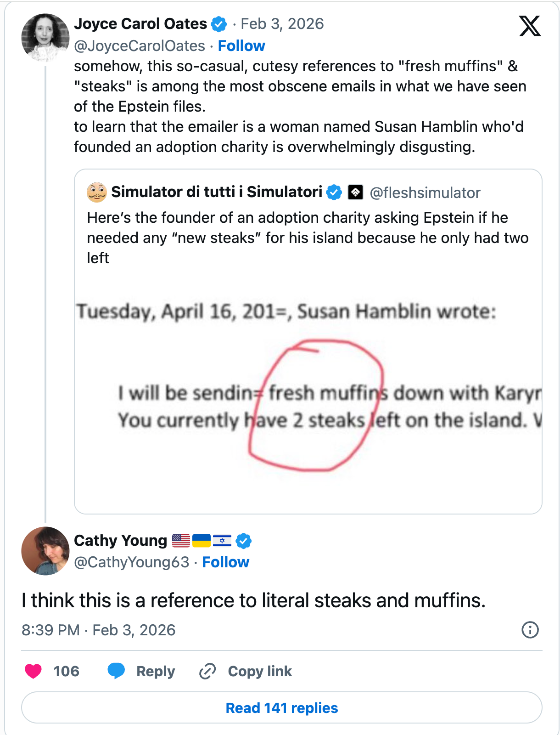560x735 pixels.
Task: Click the X logo icon
Action: click(x=530, y=26)
